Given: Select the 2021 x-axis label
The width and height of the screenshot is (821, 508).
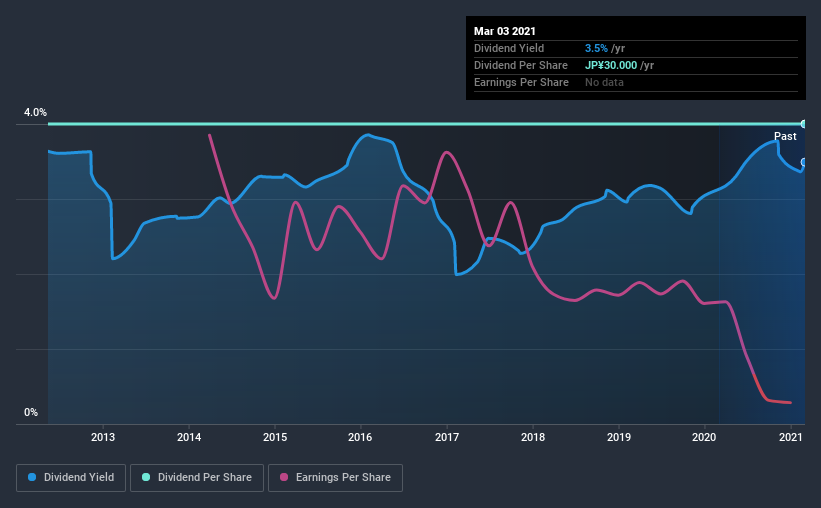Looking at the screenshot, I should pyautogui.click(x=791, y=437).
